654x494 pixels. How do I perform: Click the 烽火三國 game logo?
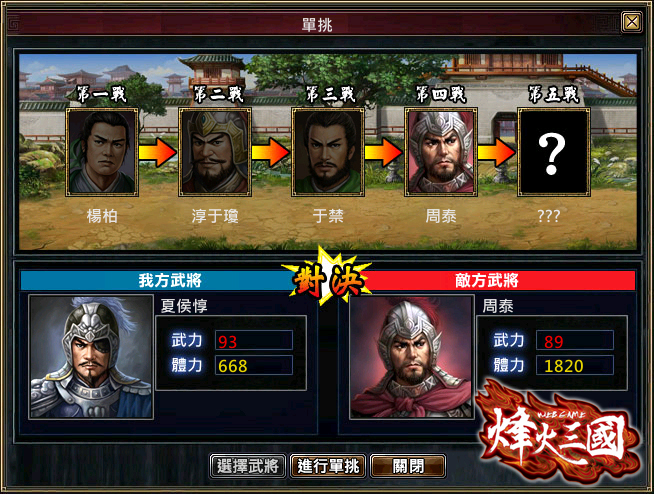click(559, 430)
